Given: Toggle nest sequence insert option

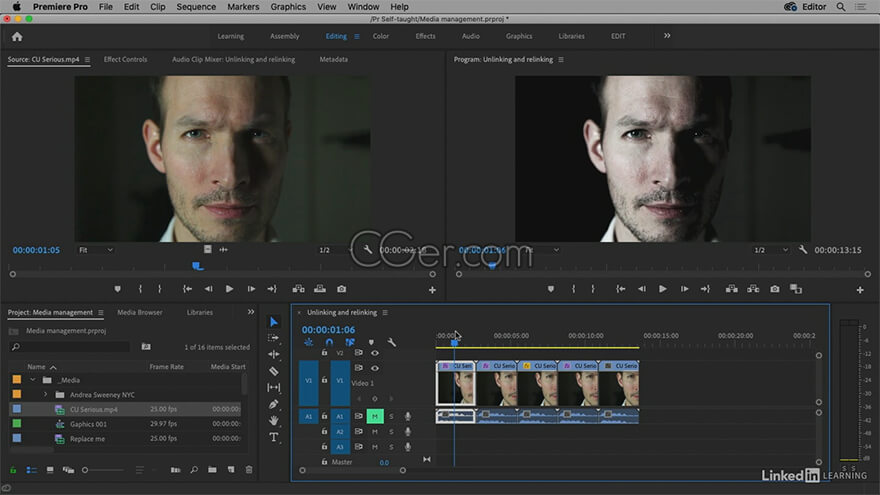Looking at the screenshot, I should point(308,342).
